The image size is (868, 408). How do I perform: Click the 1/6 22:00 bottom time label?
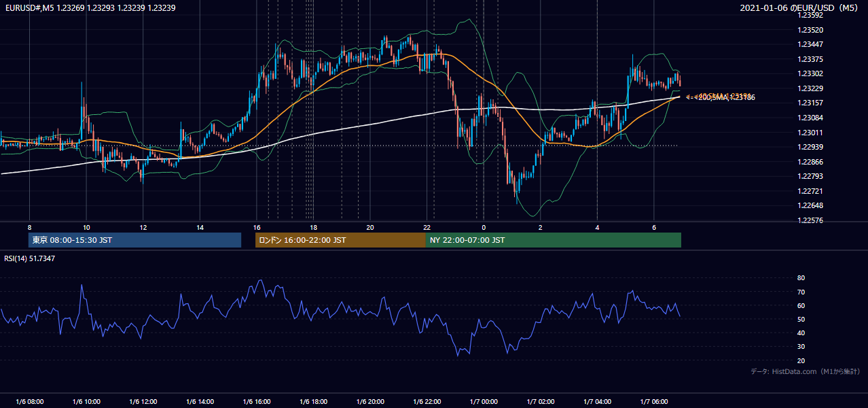[x=427, y=401]
